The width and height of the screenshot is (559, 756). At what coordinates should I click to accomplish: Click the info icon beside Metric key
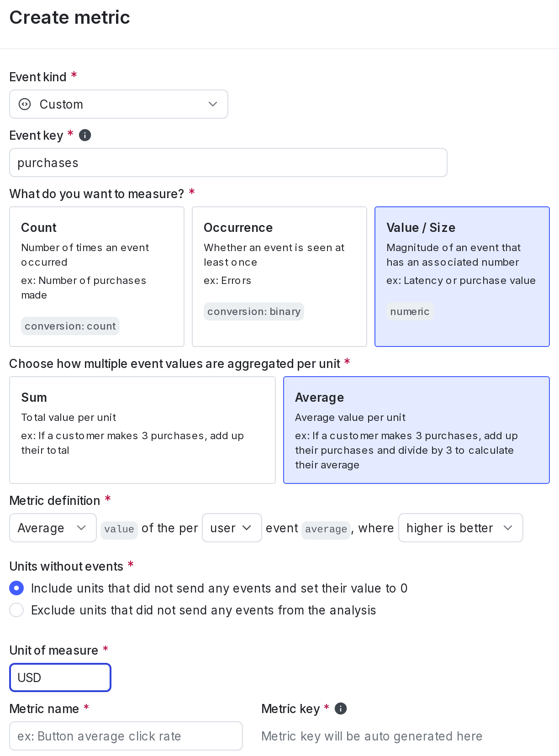[x=340, y=708]
